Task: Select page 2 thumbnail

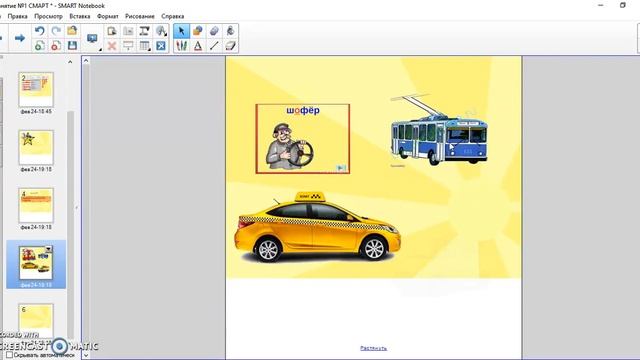Action: pyautogui.click(x=36, y=90)
